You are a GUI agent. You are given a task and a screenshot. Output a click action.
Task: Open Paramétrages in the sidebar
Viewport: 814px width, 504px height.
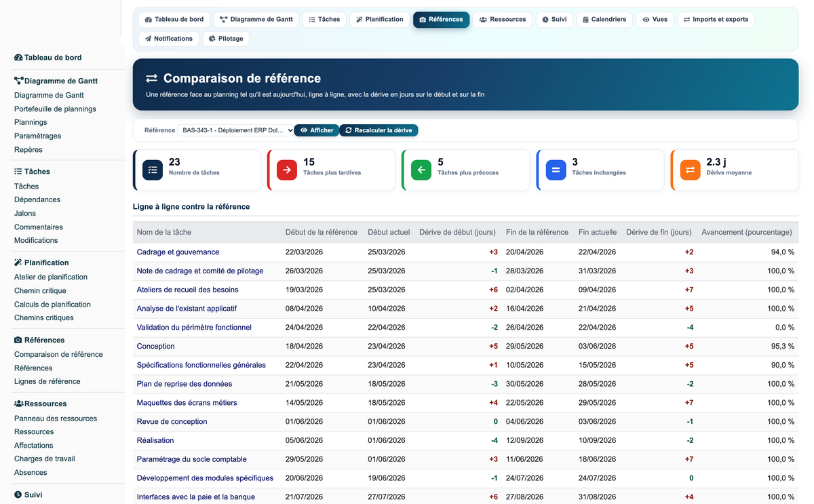(x=37, y=136)
